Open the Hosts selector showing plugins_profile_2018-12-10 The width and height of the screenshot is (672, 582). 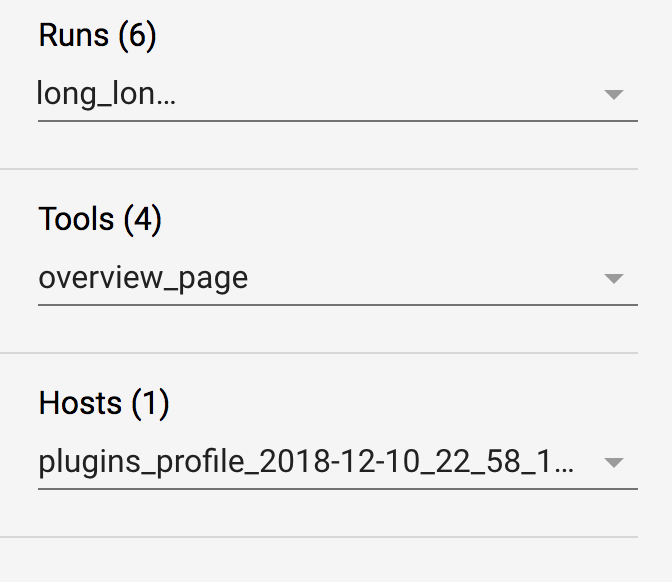pyautogui.click(x=338, y=462)
